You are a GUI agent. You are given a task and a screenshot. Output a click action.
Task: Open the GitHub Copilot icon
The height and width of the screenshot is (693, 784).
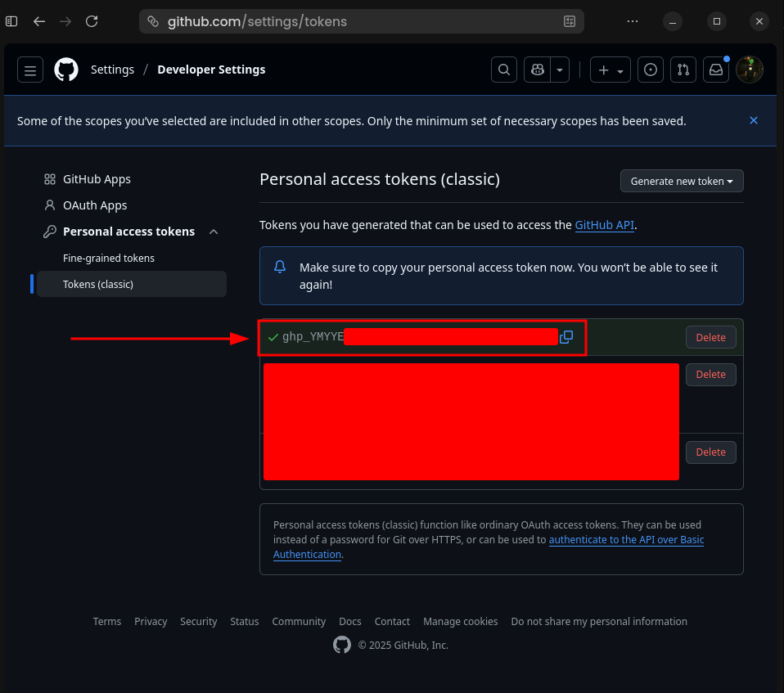[x=536, y=70]
